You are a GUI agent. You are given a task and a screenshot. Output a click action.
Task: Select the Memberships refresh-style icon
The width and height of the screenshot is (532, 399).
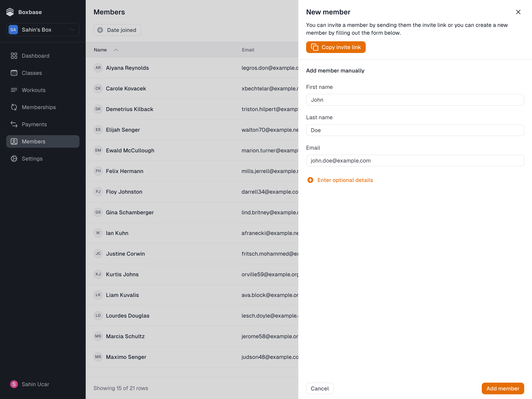14,107
